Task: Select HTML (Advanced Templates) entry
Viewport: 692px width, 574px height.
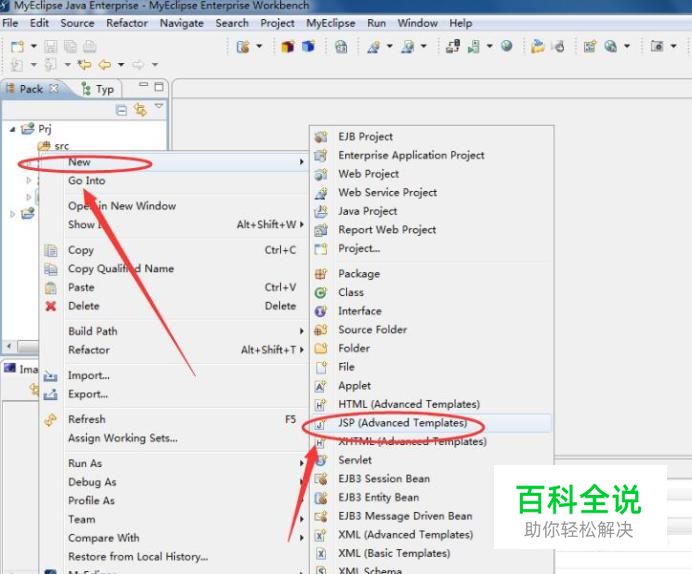Action: (432, 404)
